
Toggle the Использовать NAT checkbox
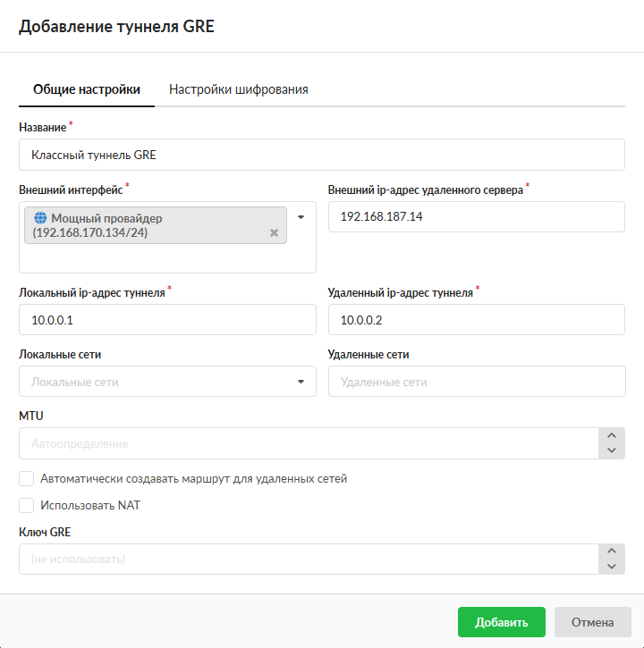[x=27, y=505]
